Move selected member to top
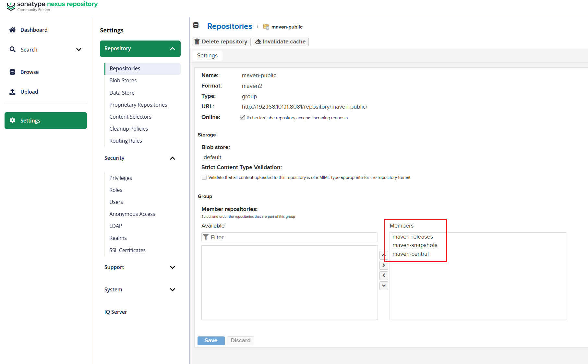The width and height of the screenshot is (588, 364). point(384,255)
